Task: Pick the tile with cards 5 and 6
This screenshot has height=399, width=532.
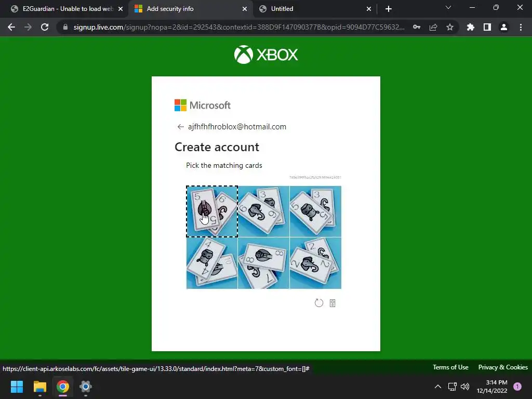Action: coord(212,211)
